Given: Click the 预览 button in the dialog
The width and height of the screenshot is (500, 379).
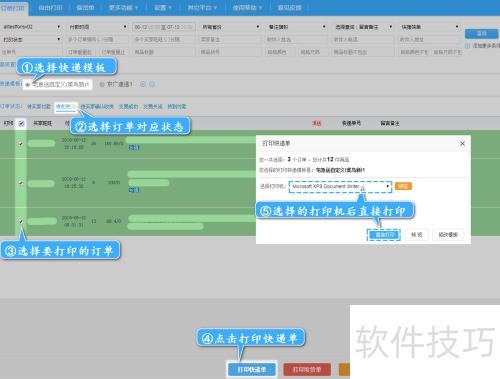Looking at the screenshot, I should coord(416,235).
